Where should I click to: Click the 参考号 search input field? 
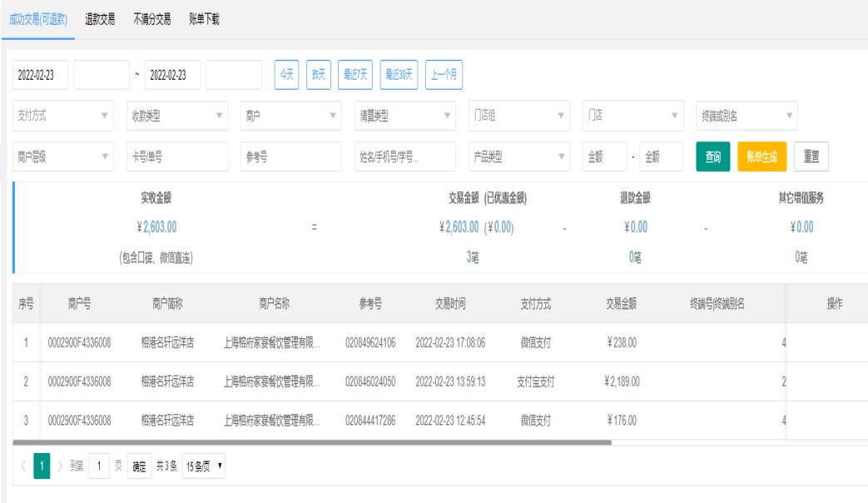290,156
